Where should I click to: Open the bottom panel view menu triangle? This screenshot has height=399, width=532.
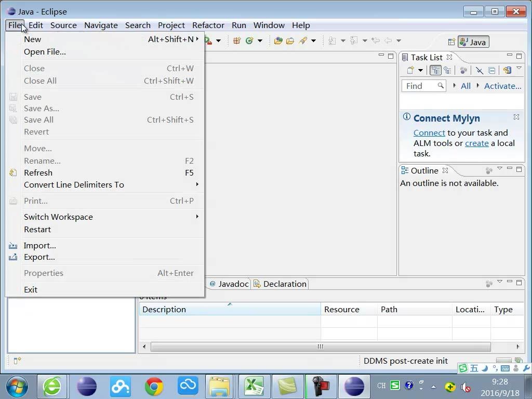point(500,282)
